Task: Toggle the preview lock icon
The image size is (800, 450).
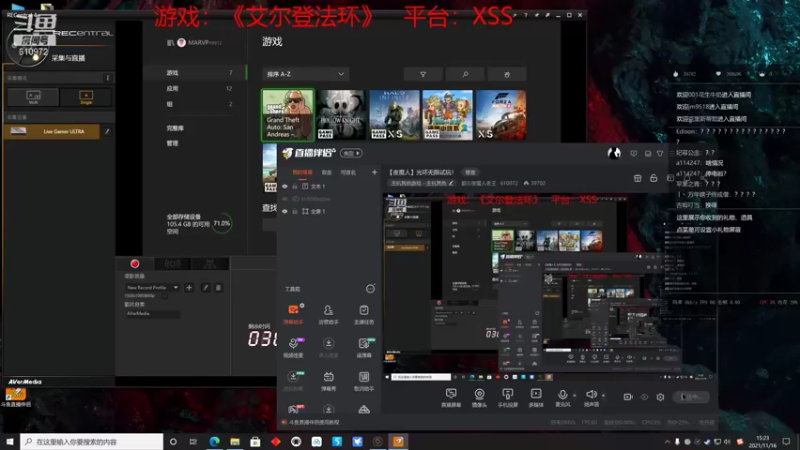Action: coord(654,178)
